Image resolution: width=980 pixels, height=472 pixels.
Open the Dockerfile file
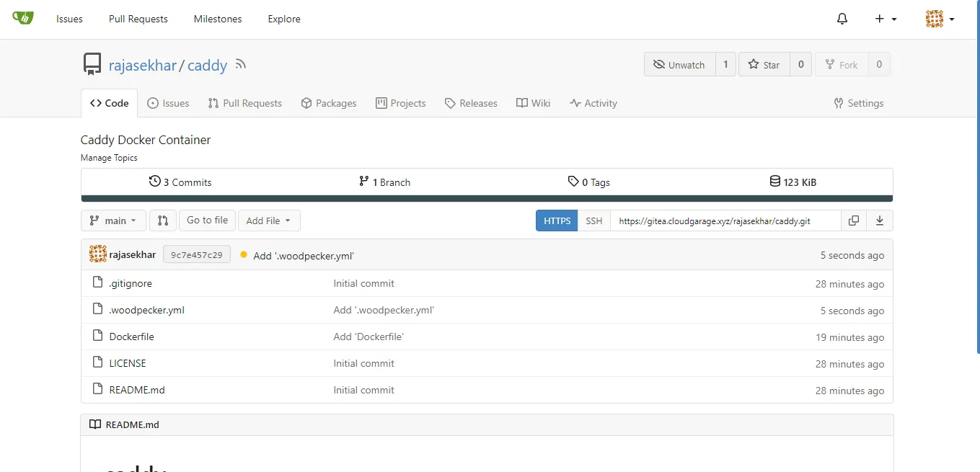(132, 337)
